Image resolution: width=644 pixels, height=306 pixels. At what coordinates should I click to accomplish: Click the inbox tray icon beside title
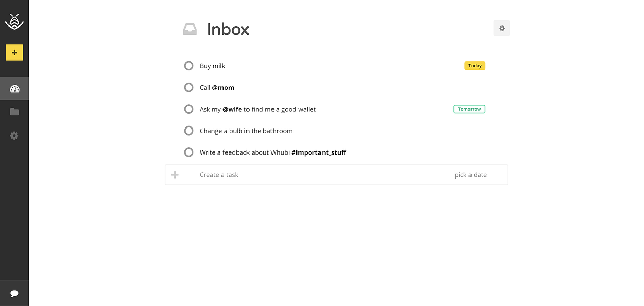point(190,30)
